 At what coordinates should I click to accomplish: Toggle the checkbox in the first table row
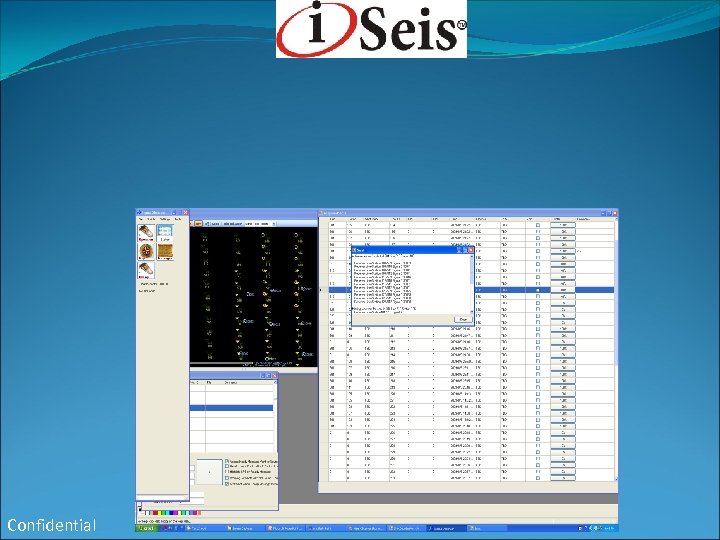point(538,225)
